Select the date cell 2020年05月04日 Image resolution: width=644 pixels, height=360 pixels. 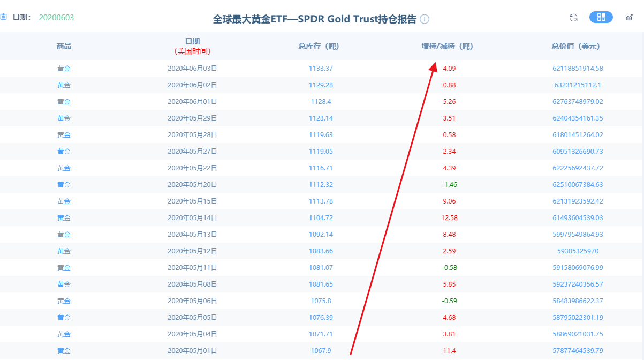pyautogui.click(x=192, y=334)
